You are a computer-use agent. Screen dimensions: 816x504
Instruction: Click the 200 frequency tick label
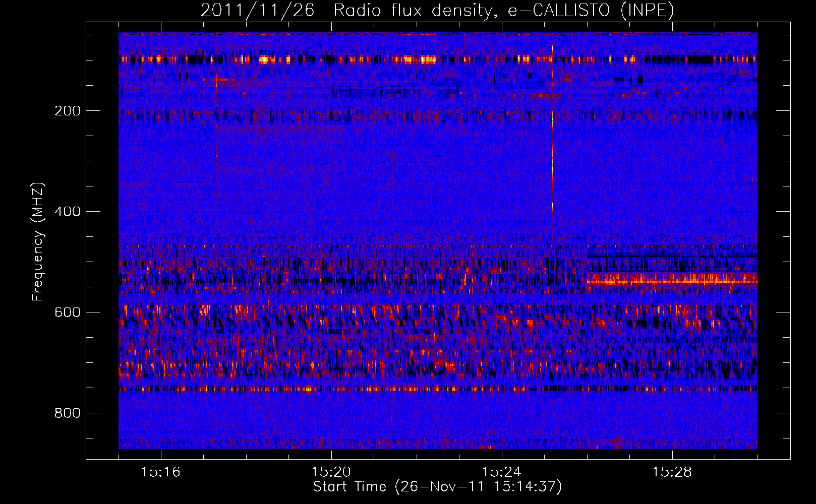(x=67, y=111)
